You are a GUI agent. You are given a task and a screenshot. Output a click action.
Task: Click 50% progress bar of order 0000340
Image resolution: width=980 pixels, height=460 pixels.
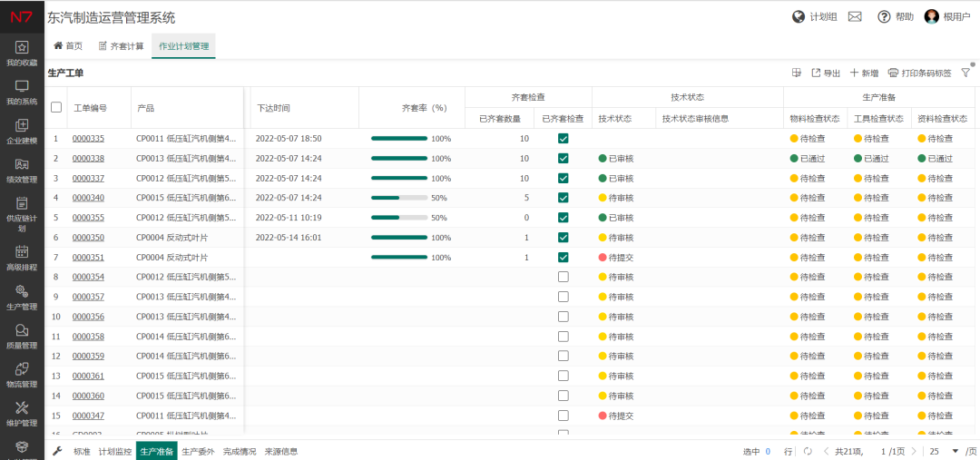coord(399,198)
